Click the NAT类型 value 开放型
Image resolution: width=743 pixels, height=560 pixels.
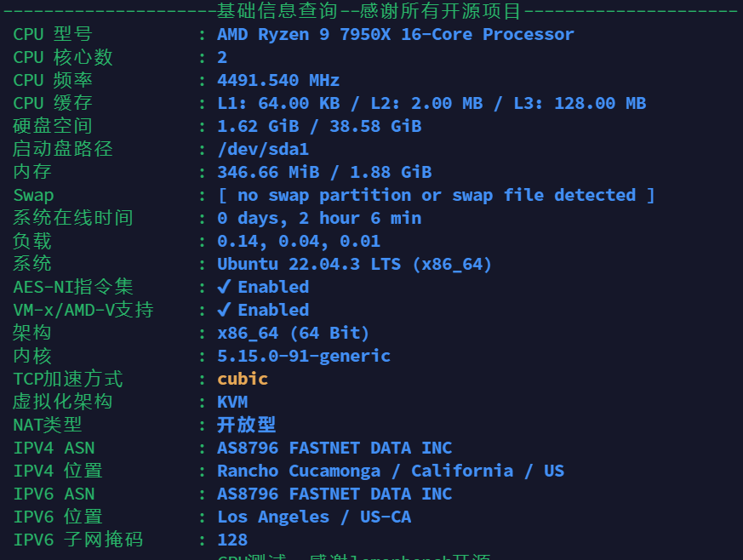[247, 425]
